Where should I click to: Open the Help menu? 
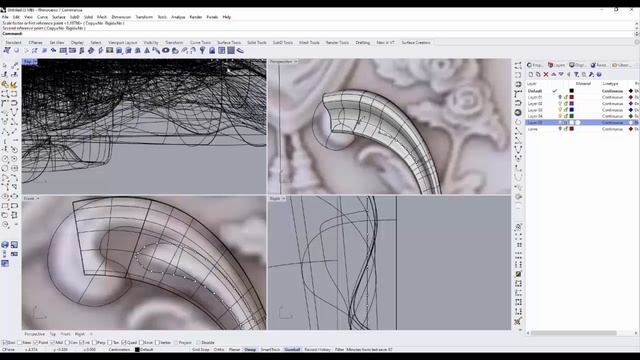pos(227,17)
